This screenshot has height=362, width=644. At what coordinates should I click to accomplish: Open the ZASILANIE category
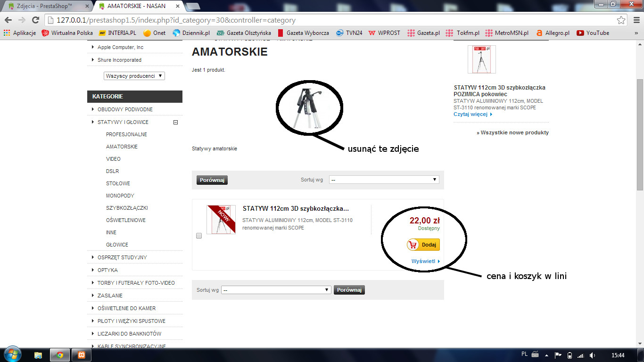tap(110, 296)
